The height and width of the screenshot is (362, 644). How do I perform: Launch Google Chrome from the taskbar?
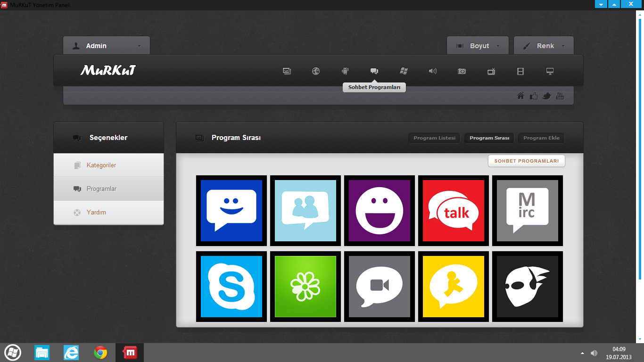[100, 353]
